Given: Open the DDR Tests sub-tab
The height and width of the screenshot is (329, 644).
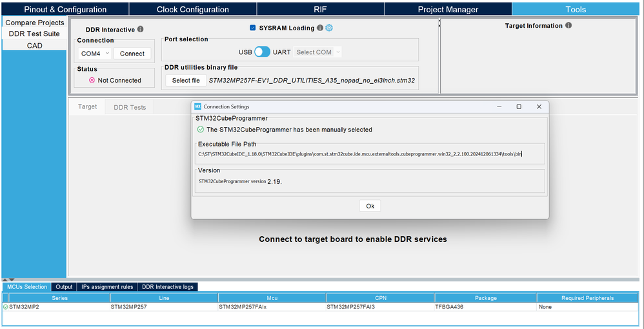Looking at the screenshot, I should point(129,107).
